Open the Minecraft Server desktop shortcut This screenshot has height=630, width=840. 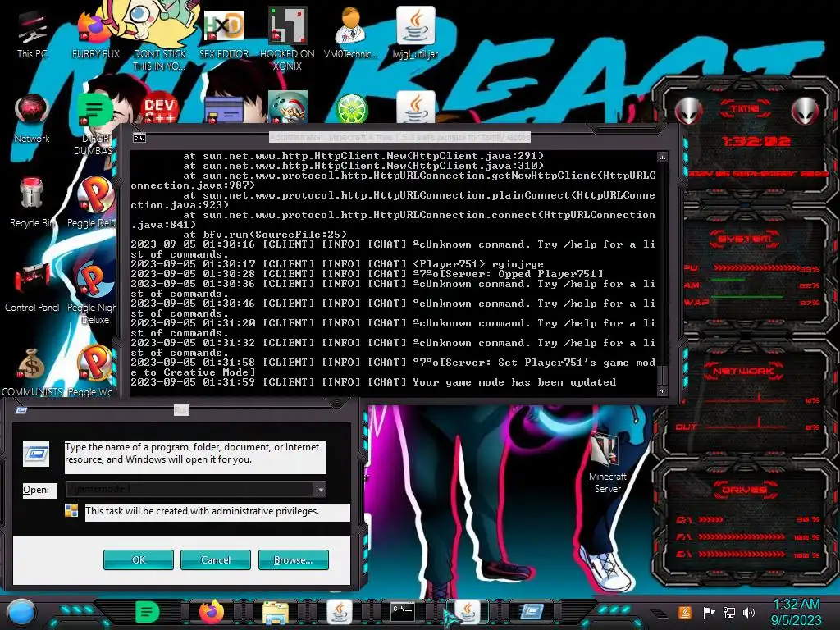tap(607, 464)
